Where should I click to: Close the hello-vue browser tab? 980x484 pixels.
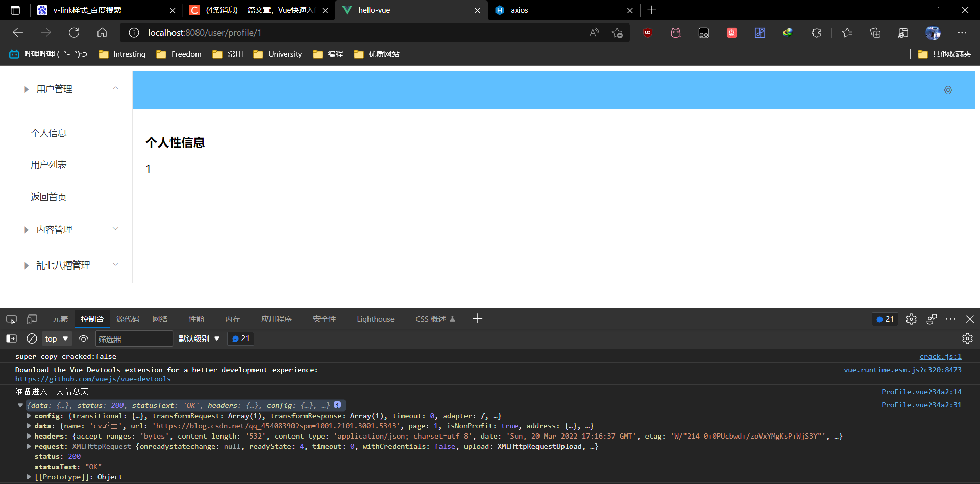coord(477,10)
